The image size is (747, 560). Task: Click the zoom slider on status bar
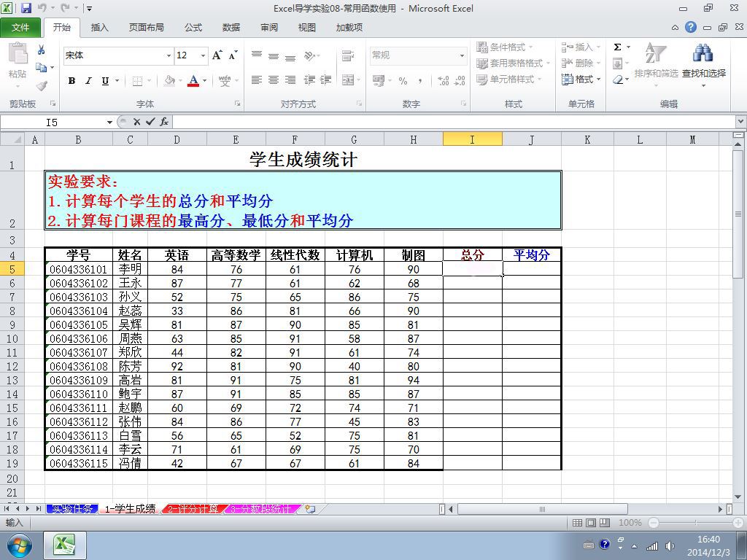695,523
